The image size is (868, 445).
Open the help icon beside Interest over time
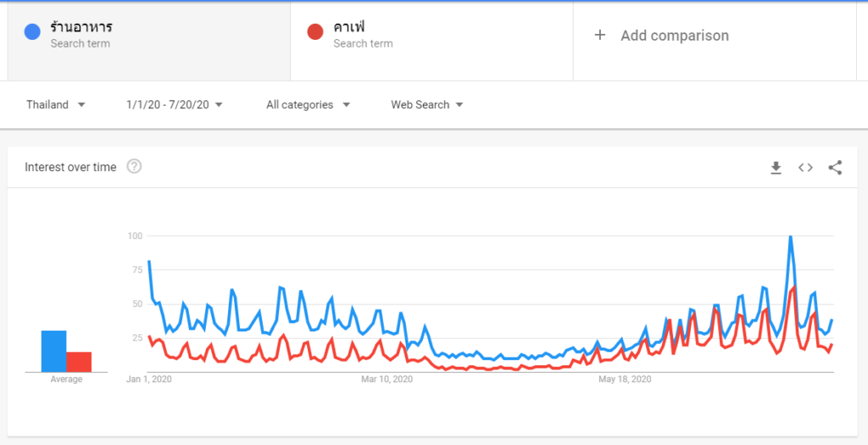pos(134,166)
